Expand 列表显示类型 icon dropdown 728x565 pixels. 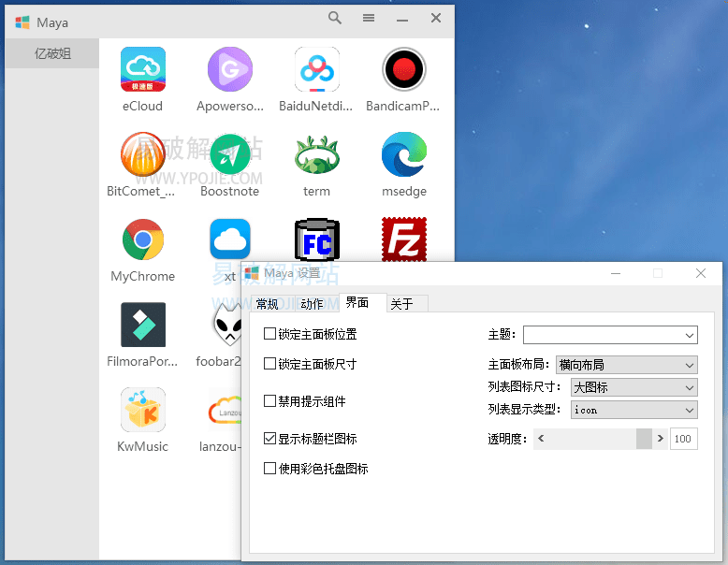click(634, 410)
